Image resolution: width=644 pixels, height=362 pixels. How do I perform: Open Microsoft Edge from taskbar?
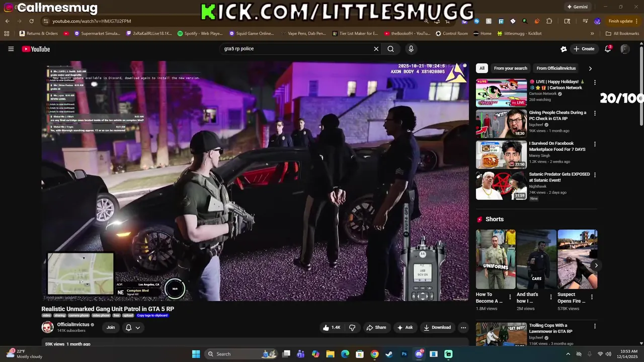click(345, 354)
